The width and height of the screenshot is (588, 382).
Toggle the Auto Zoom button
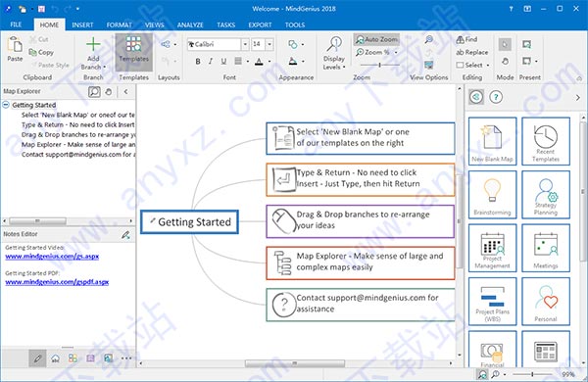376,39
